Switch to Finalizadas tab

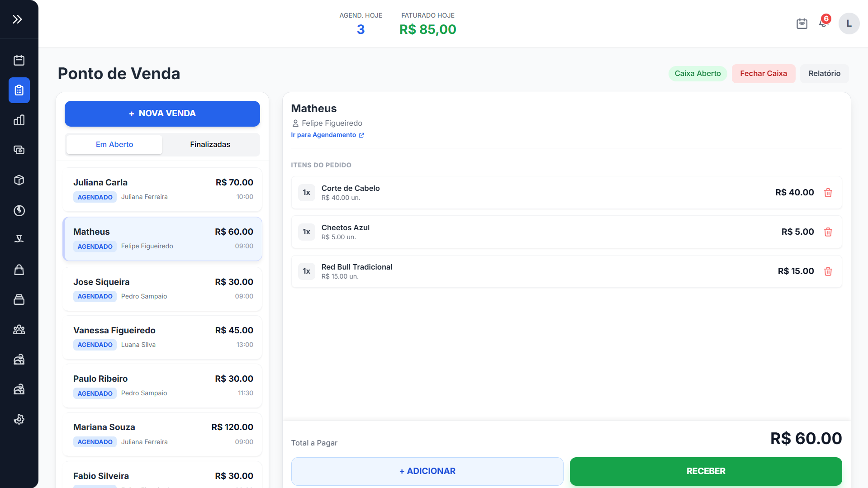210,144
